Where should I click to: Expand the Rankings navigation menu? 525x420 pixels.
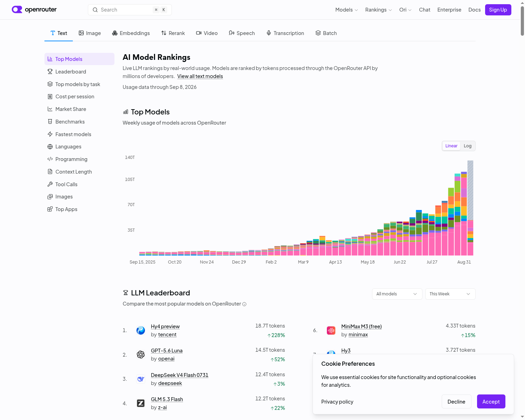379,10
